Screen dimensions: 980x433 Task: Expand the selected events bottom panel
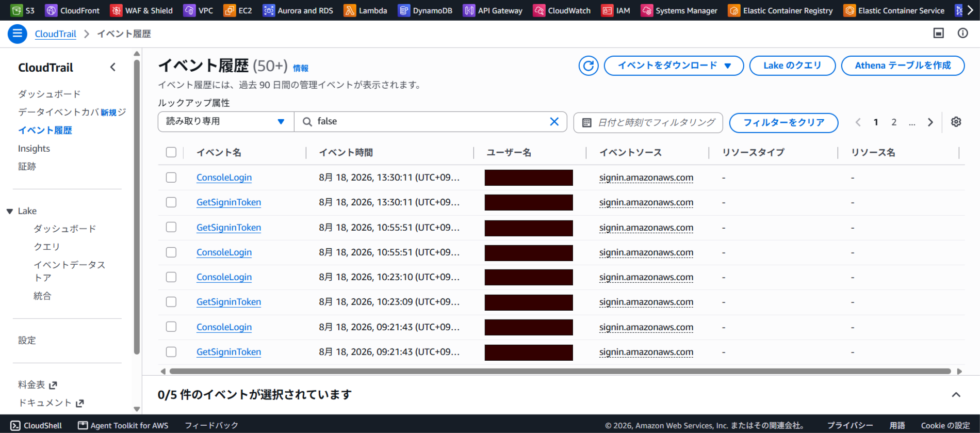click(956, 395)
